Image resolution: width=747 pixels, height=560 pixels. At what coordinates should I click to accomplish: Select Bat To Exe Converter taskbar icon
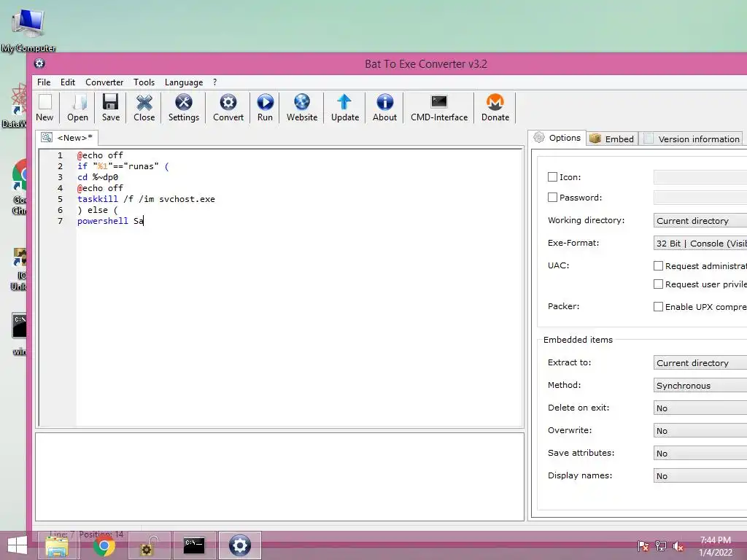point(239,545)
